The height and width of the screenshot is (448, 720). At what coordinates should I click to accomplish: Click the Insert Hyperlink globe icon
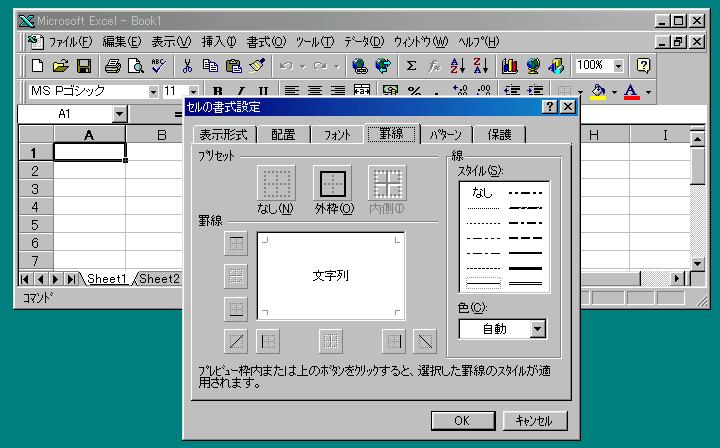359,66
